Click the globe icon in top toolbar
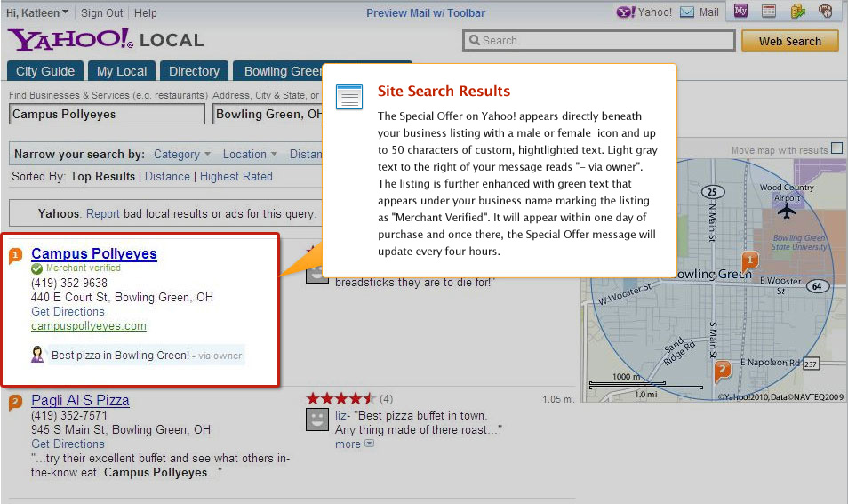Image resolution: width=848 pixels, height=504 pixels. [x=825, y=11]
